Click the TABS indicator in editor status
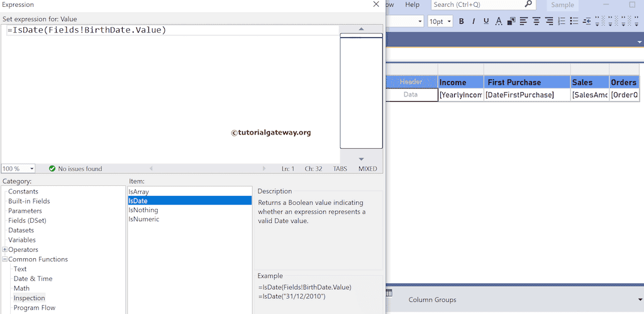The height and width of the screenshot is (314, 644). 340,168
